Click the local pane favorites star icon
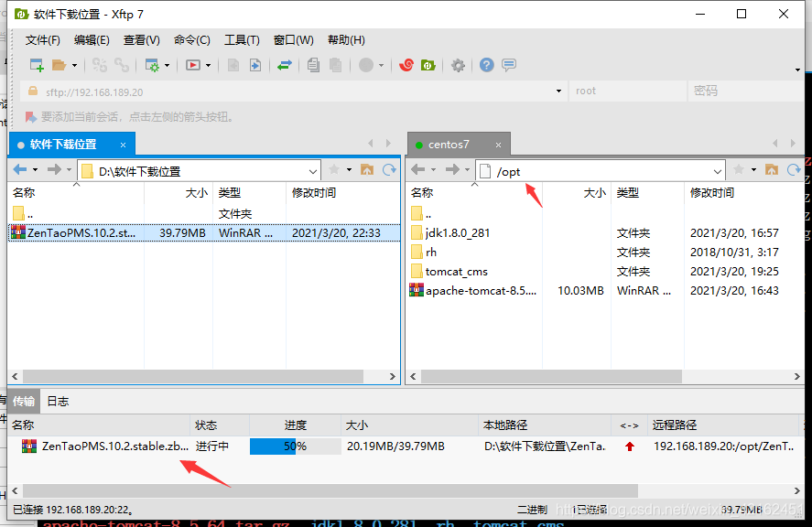This screenshot has height=527, width=812. point(334,169)
